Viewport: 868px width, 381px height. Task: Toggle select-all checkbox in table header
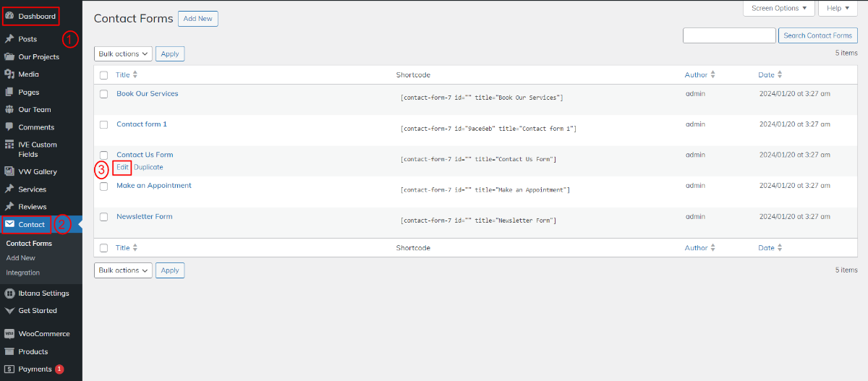(103, 75)
